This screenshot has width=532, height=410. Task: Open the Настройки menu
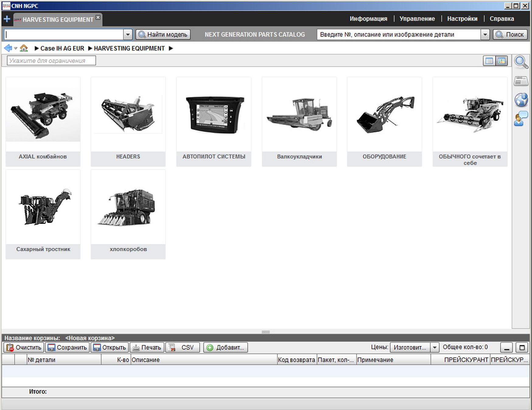pyautogui.click(x=462, y=19)
